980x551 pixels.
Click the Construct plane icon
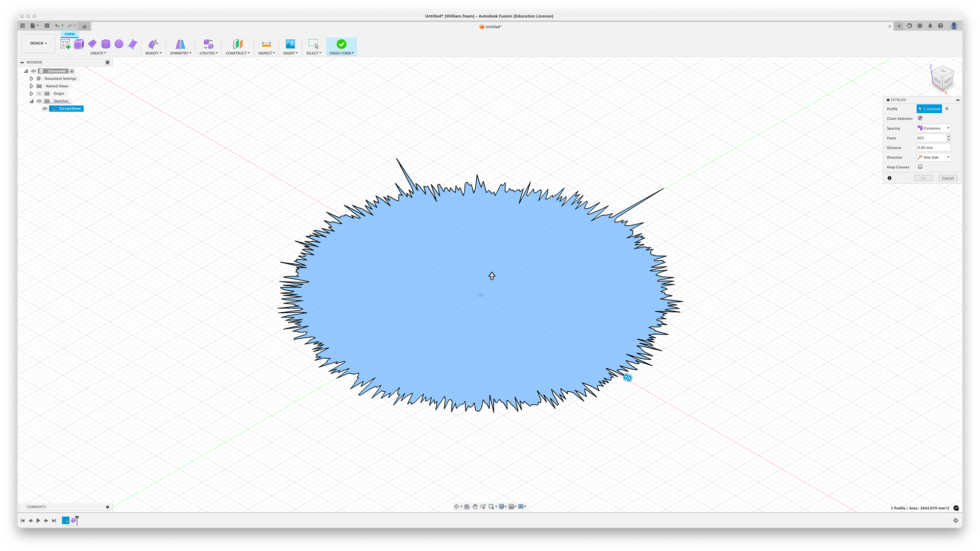coord(238,44)
